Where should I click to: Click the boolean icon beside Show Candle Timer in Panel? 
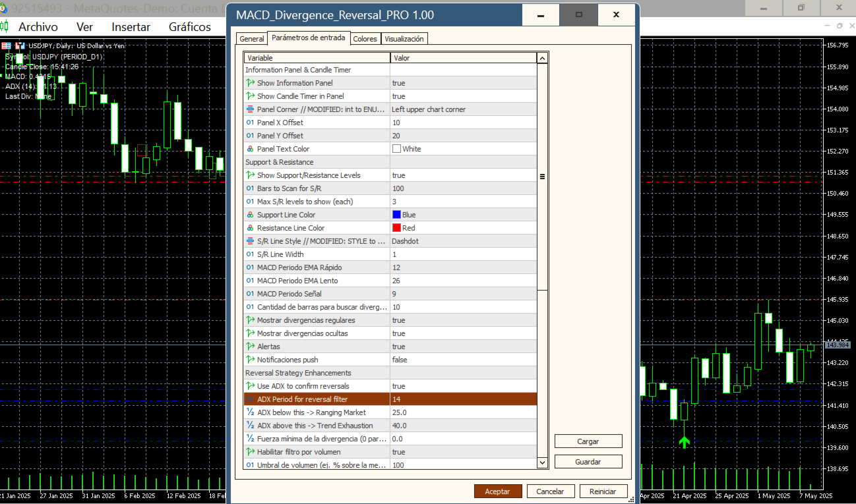coord(250,96)
